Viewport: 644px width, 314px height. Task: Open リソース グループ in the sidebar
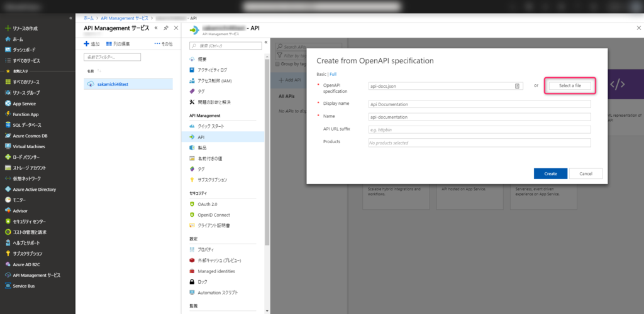[23, 93]
